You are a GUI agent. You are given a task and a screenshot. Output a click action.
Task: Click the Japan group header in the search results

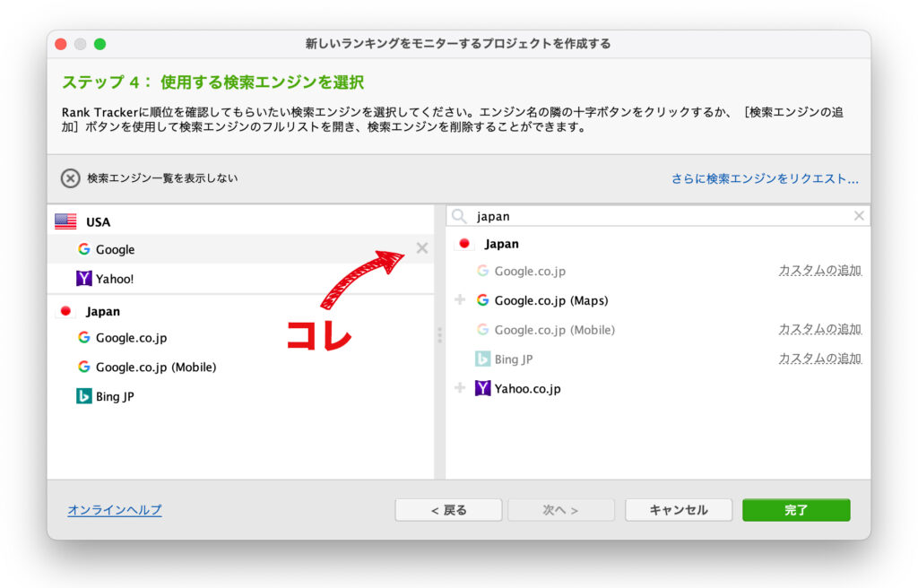(658, 243)
